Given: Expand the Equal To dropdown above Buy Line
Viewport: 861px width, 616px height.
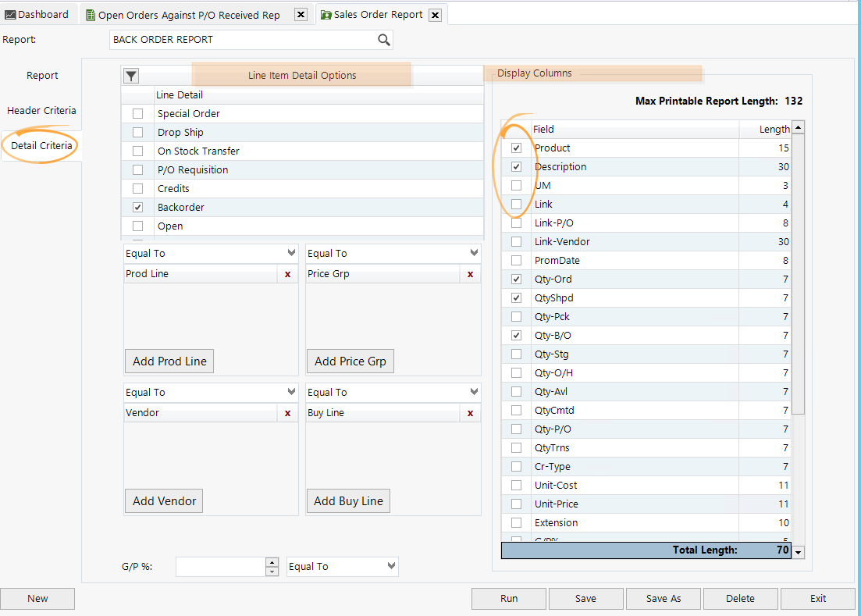Looking at the screenshot, I should tap(474, 392).
